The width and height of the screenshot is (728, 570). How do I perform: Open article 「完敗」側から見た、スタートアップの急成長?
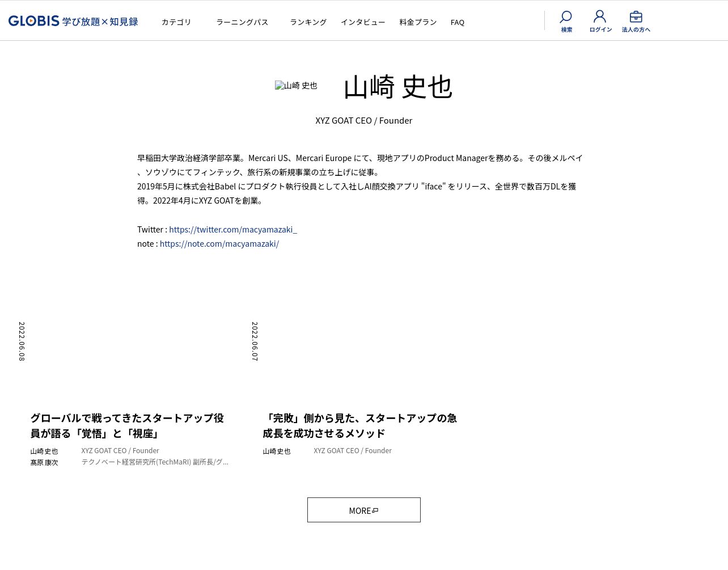point(359,425)
